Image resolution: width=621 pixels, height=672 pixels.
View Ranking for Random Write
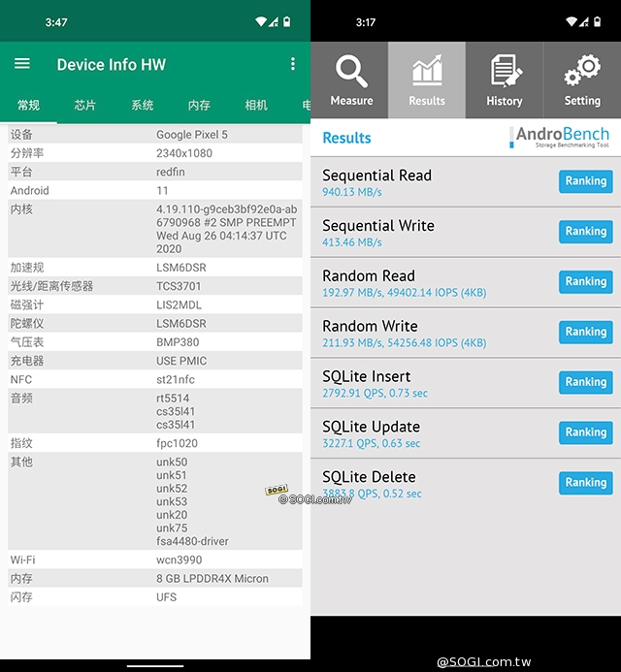coord(585,332)
